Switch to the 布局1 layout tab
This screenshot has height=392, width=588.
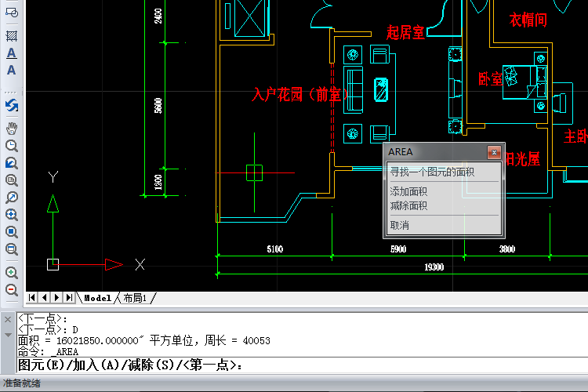pos(135,298)
